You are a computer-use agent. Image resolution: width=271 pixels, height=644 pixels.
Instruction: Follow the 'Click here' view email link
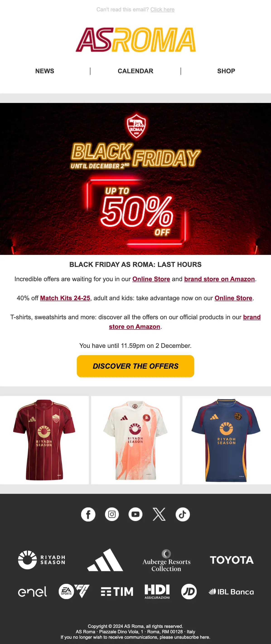162,10
